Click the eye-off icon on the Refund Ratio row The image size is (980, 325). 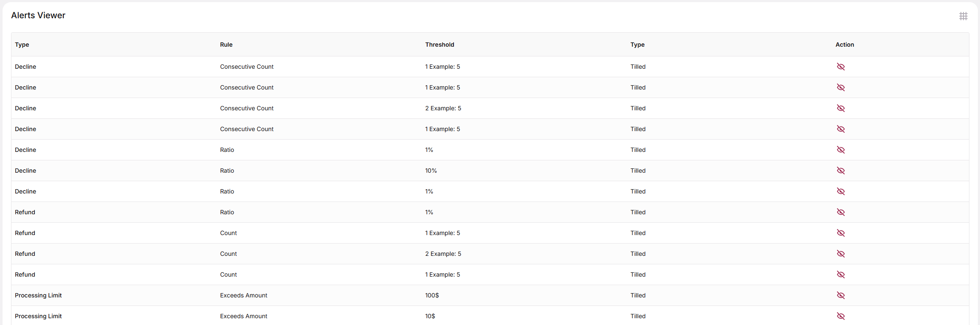[x=840, y=212]
